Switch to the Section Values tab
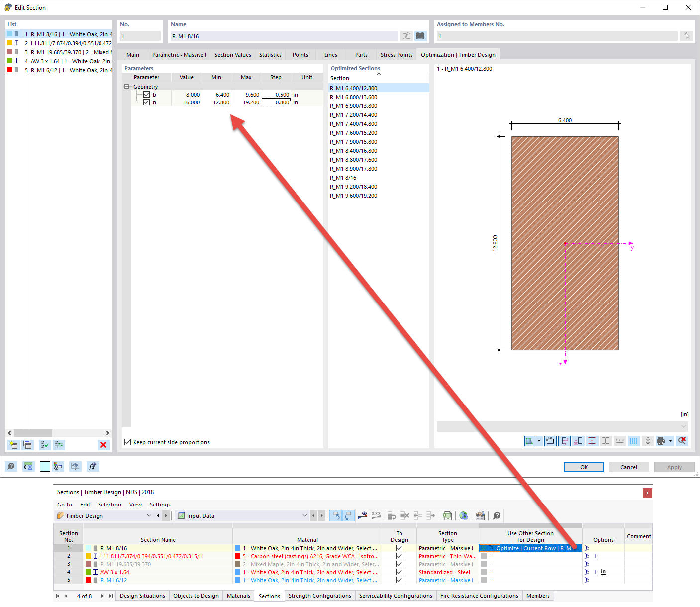 click(233, 55)
